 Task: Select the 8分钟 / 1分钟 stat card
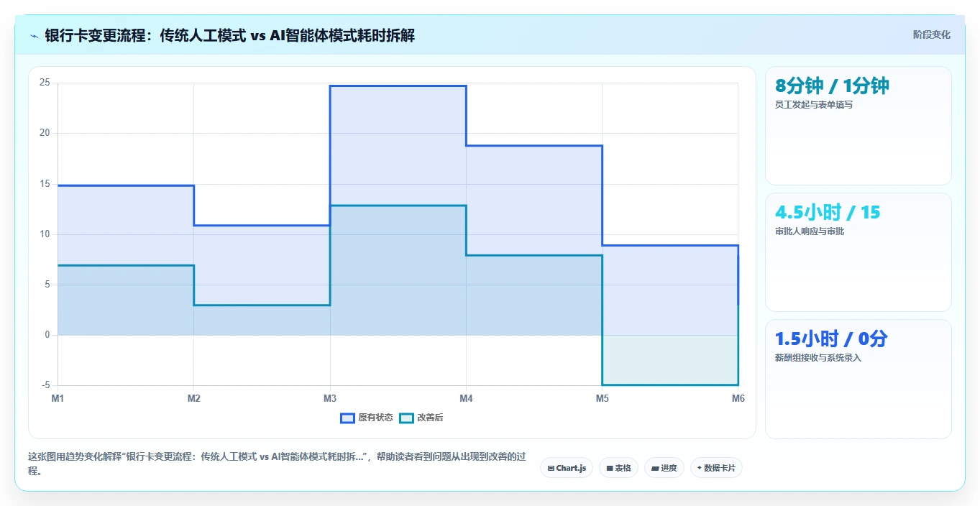[858, 126]
